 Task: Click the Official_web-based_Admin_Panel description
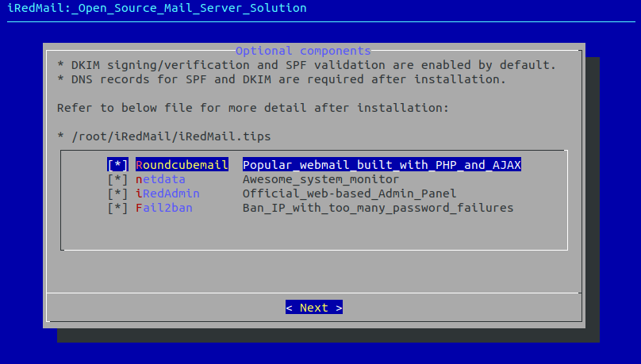[349, 193]
